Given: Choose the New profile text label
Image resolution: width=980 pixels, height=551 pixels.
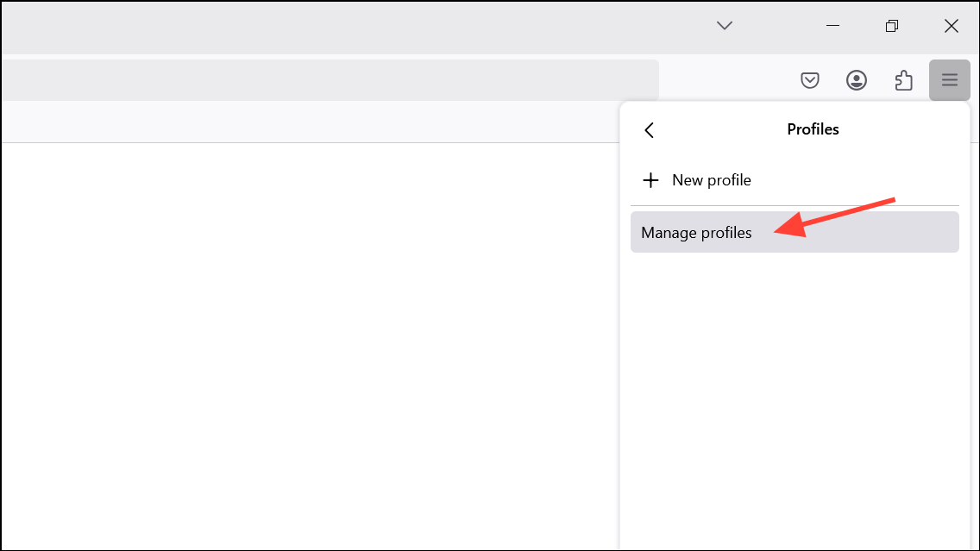Looking at the screenshot, I should [712, 180].
